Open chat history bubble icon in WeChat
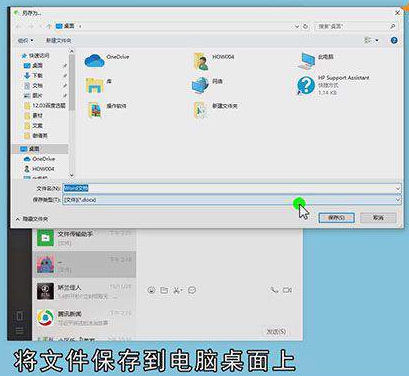 192,290
